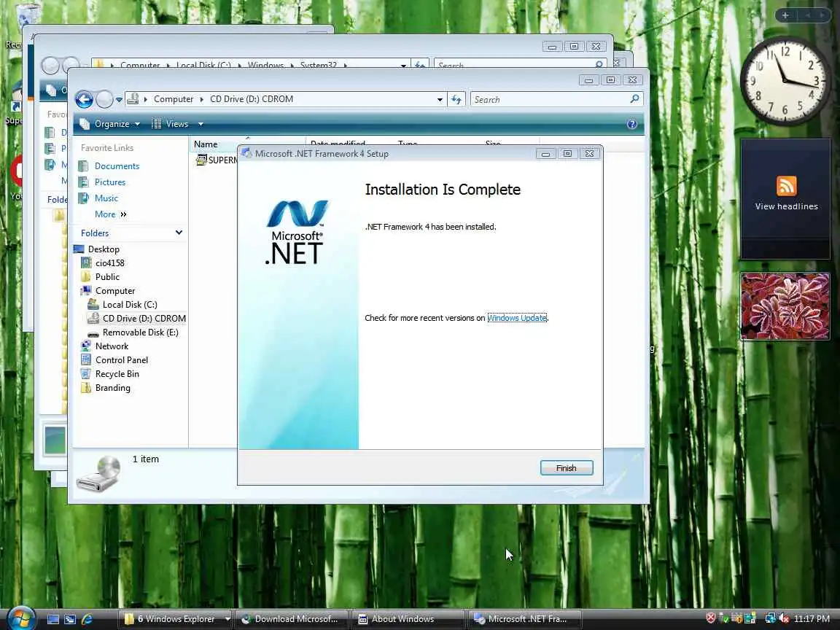
Task: Click the Views button
Action: point(171,124)
